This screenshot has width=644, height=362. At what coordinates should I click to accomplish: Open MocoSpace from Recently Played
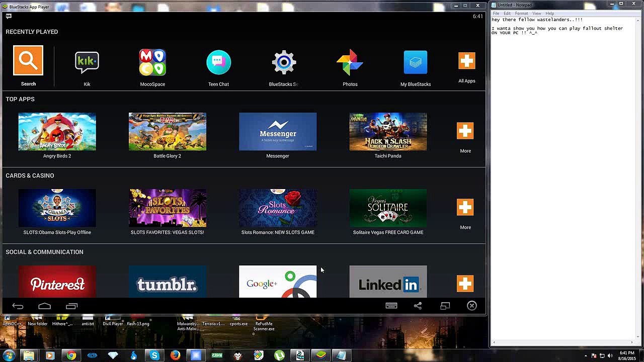tap(152, 62)
